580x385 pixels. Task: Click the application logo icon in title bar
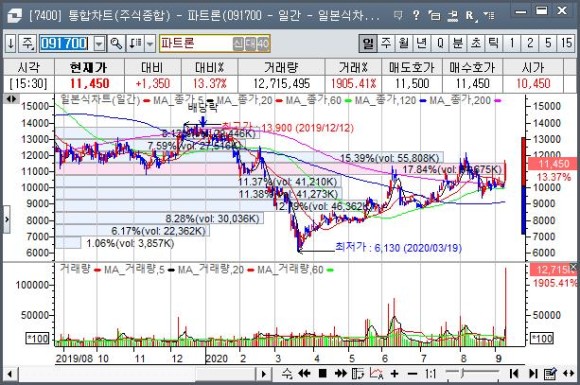point(14,16)
